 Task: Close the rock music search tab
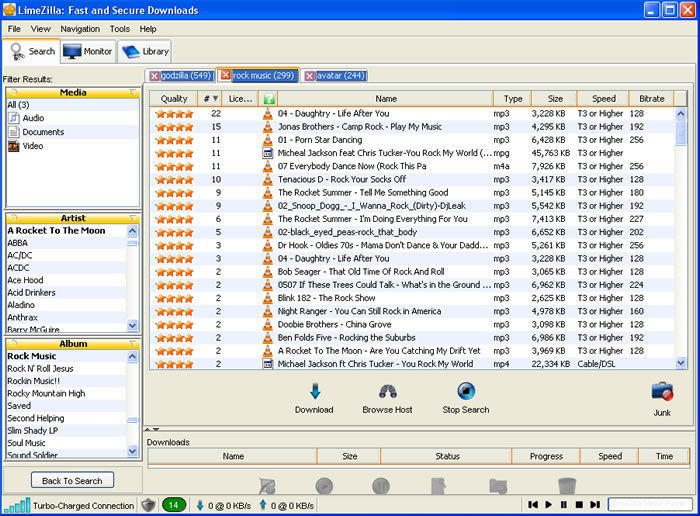[x=226, y=75]
